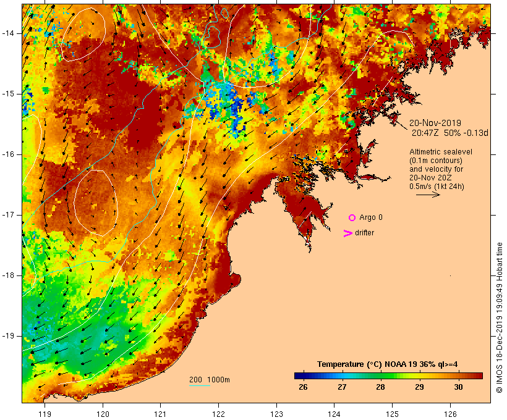Click the latitude label -18
507x420 pixels.
pos(8,275)
